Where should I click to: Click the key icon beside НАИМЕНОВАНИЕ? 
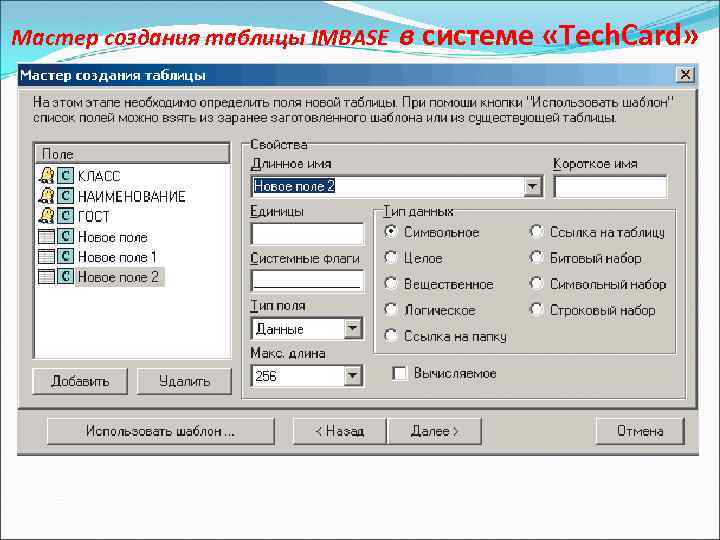point(46,196)
